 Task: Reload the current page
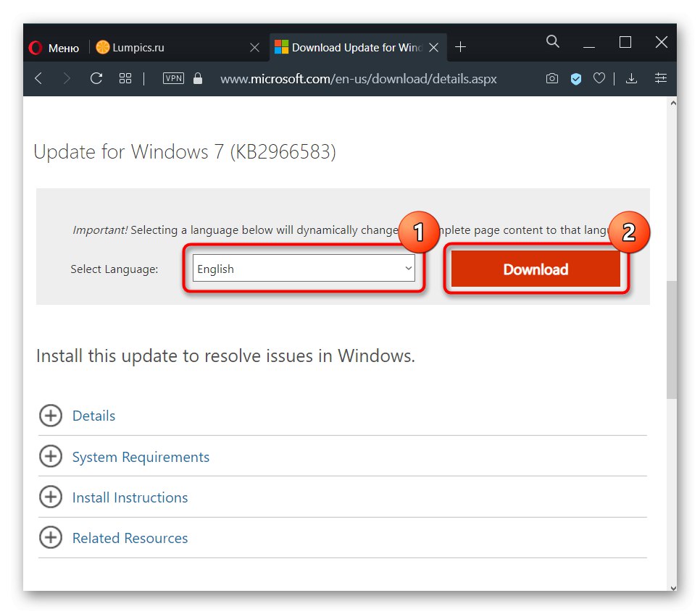(96, 78)
